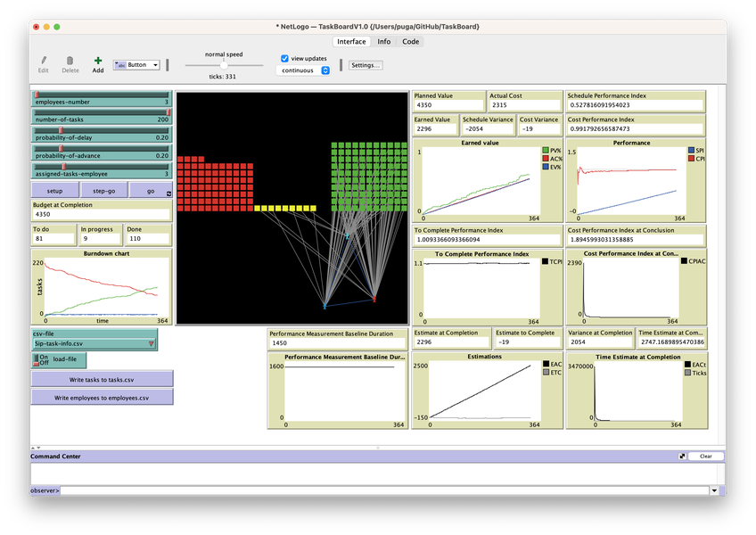
Task: Expand the csv-file chooser dropdown
Action: point(151,343)
